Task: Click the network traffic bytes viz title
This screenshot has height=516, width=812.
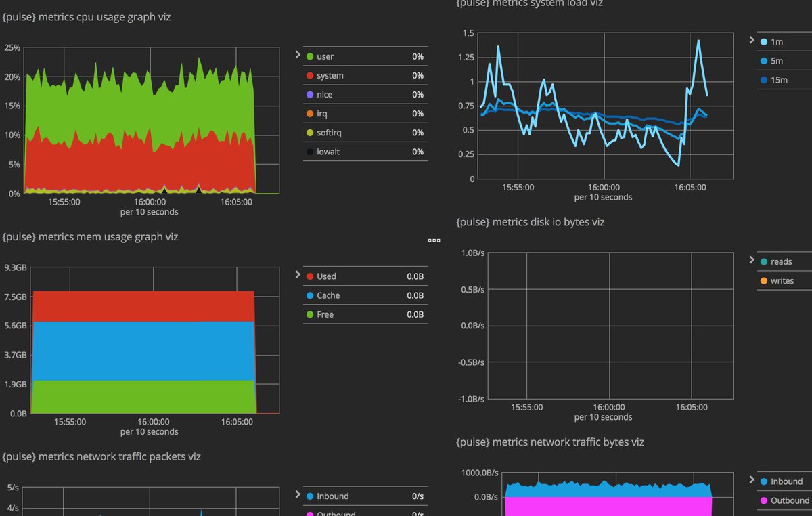Action: click(x=550, y=442)
